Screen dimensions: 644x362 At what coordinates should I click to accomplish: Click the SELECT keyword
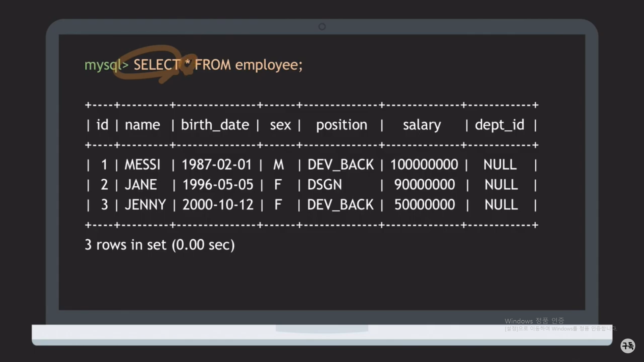coord(157,65)
